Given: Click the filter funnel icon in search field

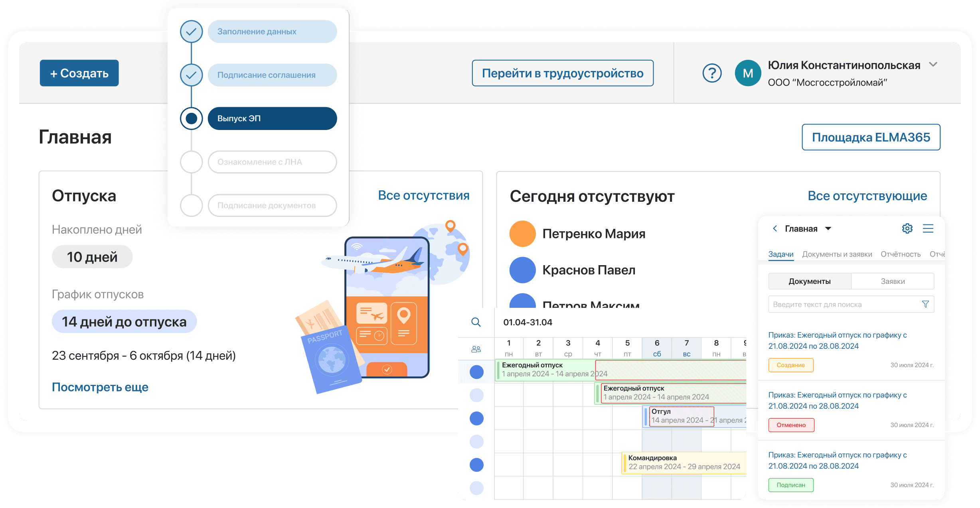Looking at the screenshot, I should 925,304.
